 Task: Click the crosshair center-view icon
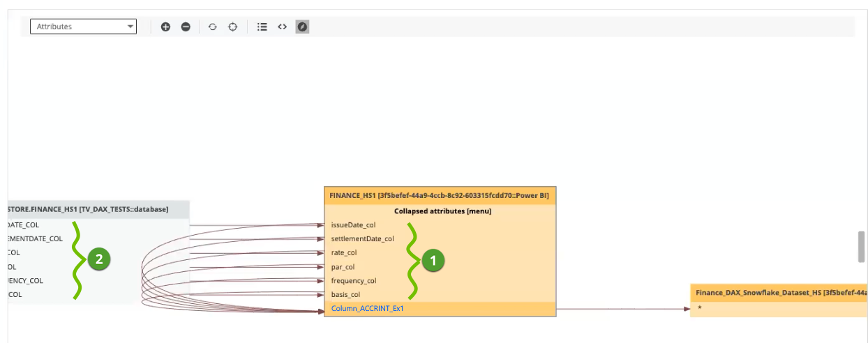[233, 26]
